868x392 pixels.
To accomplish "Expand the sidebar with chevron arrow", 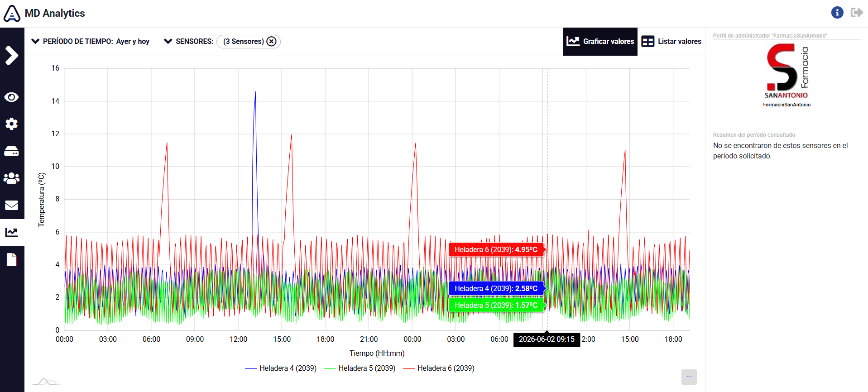I will tap(12, 56).
